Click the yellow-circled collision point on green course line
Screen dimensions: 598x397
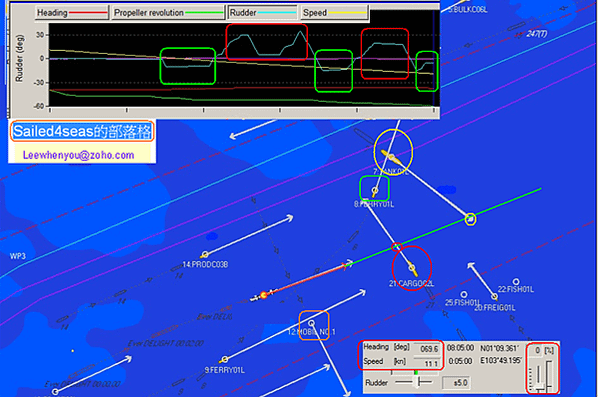click(471, 219)
